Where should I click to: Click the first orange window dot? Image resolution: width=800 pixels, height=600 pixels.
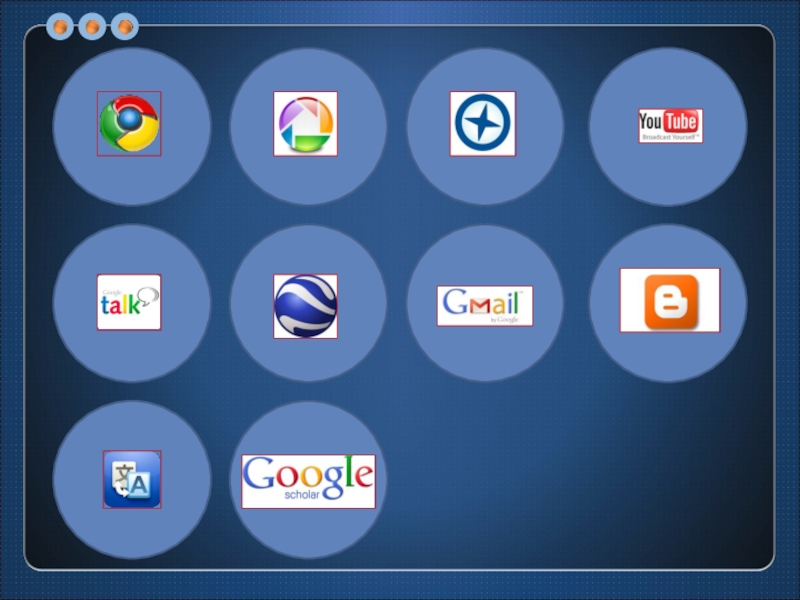coord(60,27)
